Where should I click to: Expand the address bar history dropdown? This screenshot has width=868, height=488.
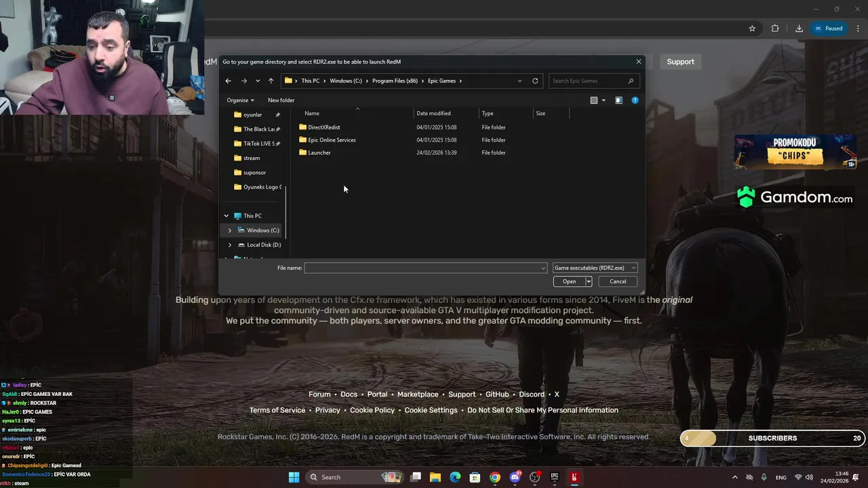pyautogui.click(x=519, y=81)
